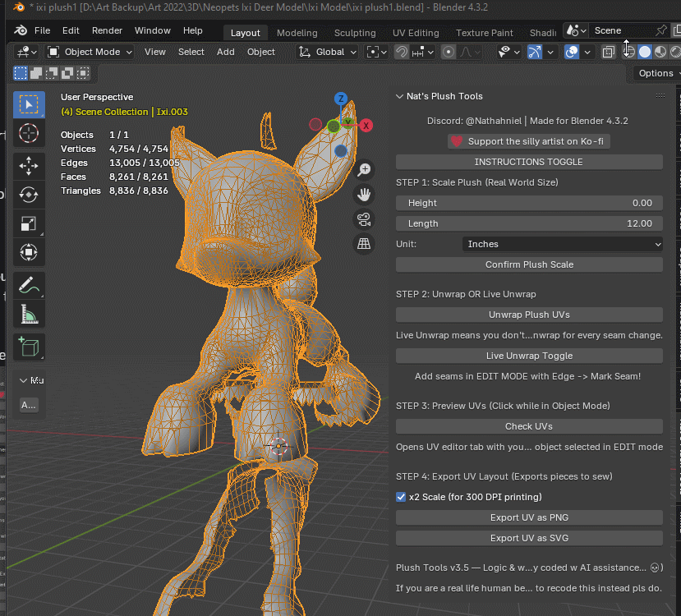
Task: Click Check UVs button
Action: click(529, 427)
